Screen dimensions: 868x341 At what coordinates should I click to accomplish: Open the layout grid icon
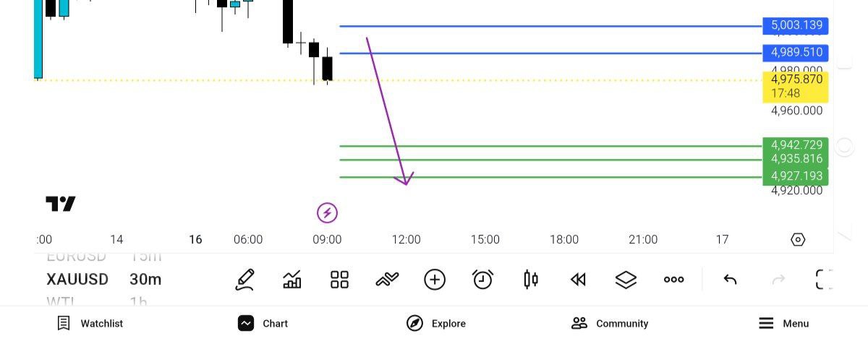(x=339, y=280)
